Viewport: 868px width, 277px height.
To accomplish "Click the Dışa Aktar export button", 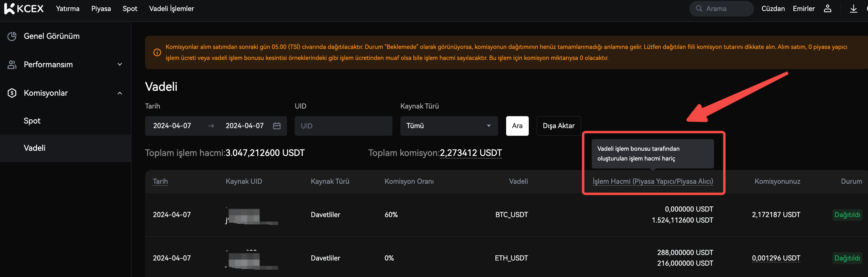I will [558, 126].
